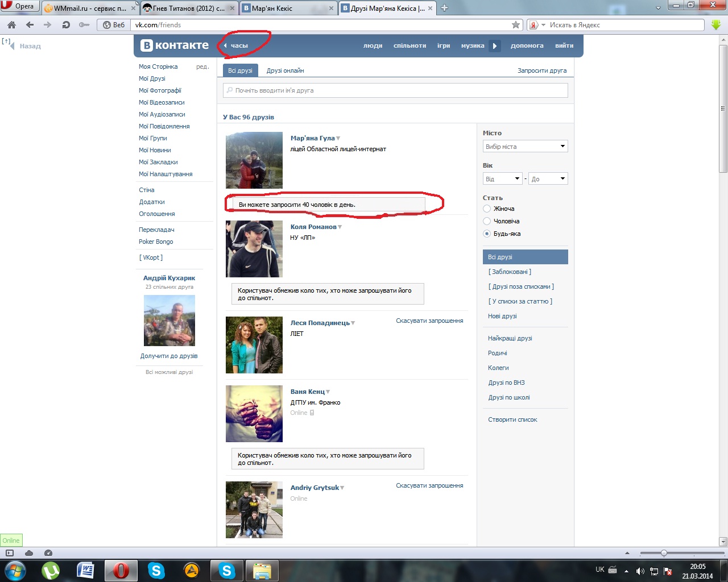Close the WMmail.ru tab
This screenshot has width=728, height=582.
click(x=134, y=8)
